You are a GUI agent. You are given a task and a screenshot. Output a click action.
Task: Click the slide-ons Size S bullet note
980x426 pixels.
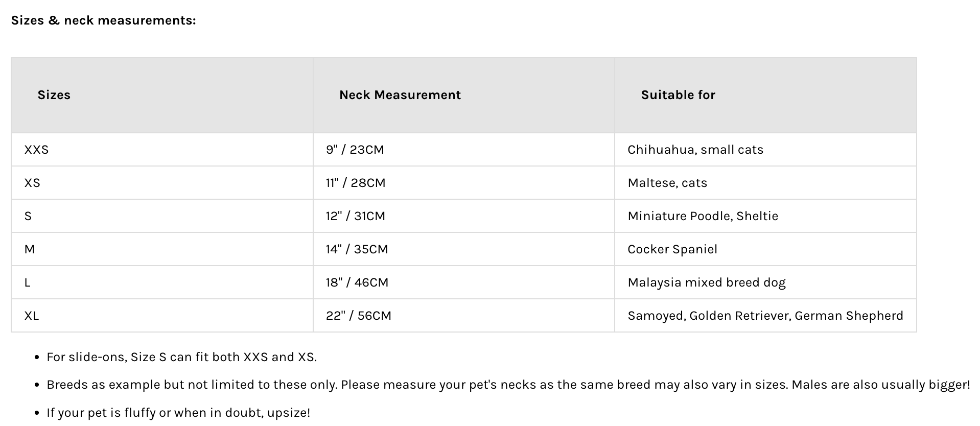181,357
